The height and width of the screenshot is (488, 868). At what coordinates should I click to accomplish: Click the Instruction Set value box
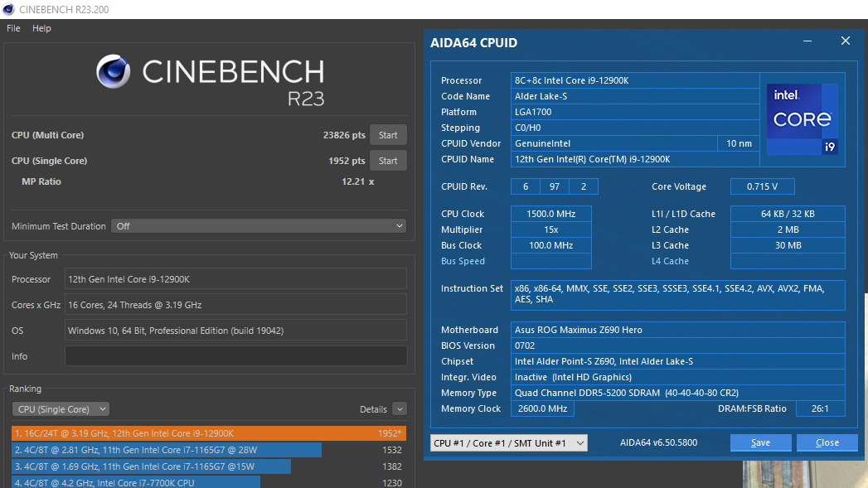[677, 294]
